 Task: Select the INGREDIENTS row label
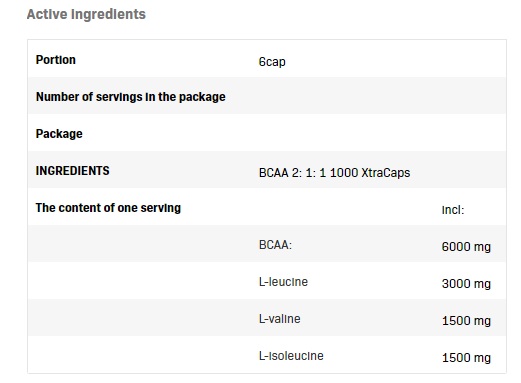coord(72,171)
